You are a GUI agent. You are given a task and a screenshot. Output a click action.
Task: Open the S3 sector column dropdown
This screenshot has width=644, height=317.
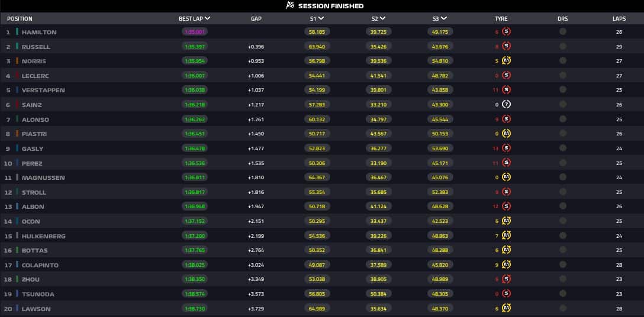pos(444,18)
